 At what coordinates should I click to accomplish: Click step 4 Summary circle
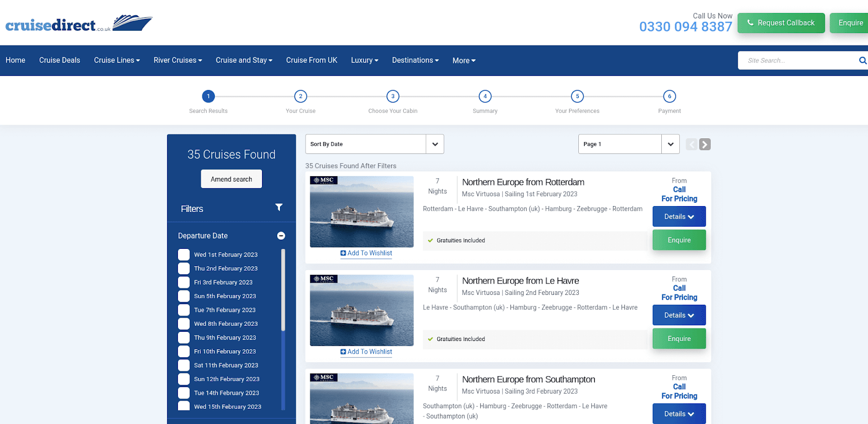pos(485,97)
